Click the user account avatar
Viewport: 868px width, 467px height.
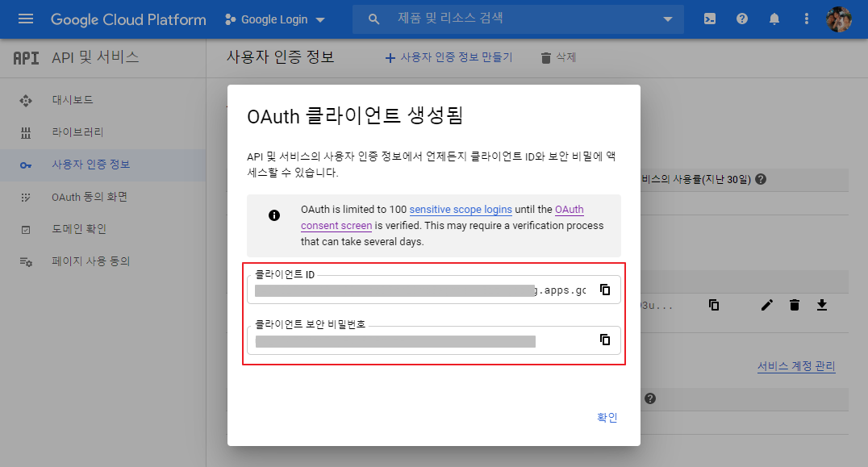(x=839, y=19)
